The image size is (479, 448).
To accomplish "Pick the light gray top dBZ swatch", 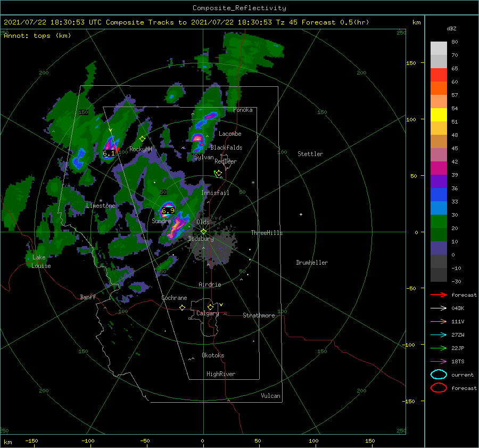I will [439, 48].
